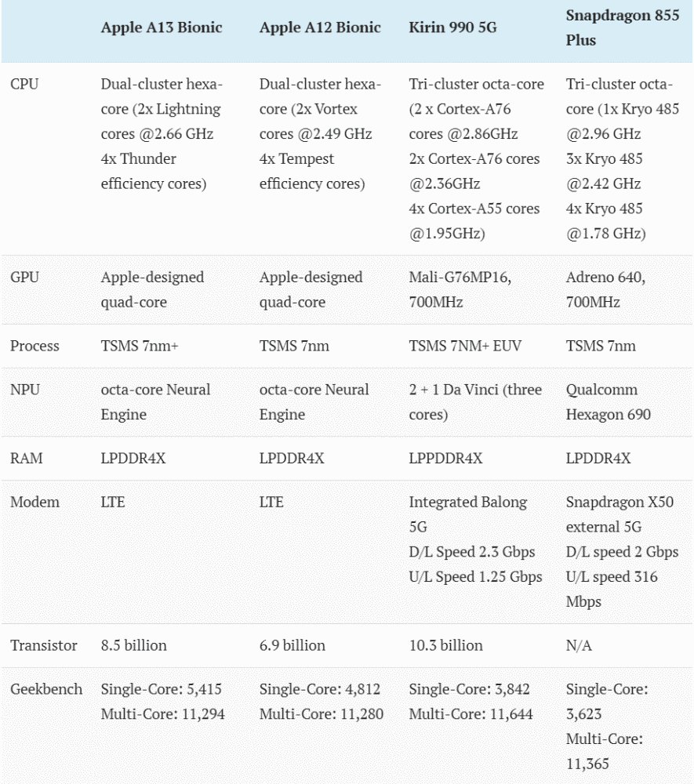Image resolution: width=694 pixels, height=784 pixels.
Task: Click the Qualcomm Hexagon 690 cell
Action: pos(609,401)
